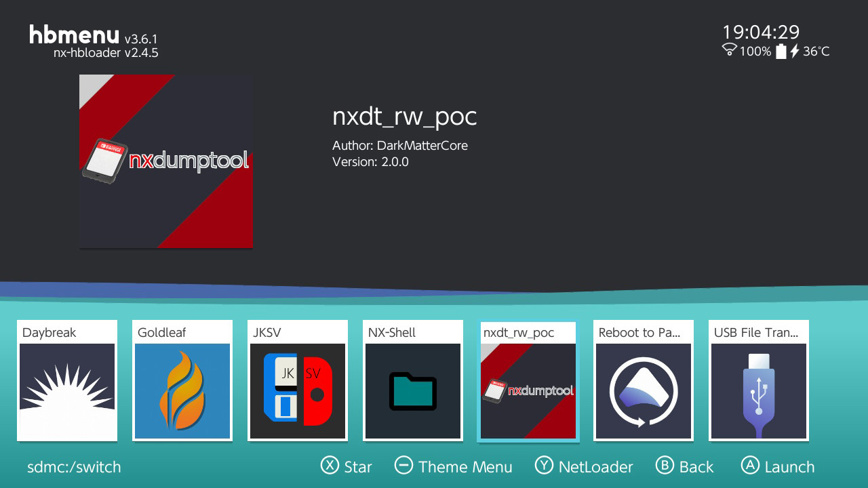Go Back using B button
868x488 pixels.
685,466
